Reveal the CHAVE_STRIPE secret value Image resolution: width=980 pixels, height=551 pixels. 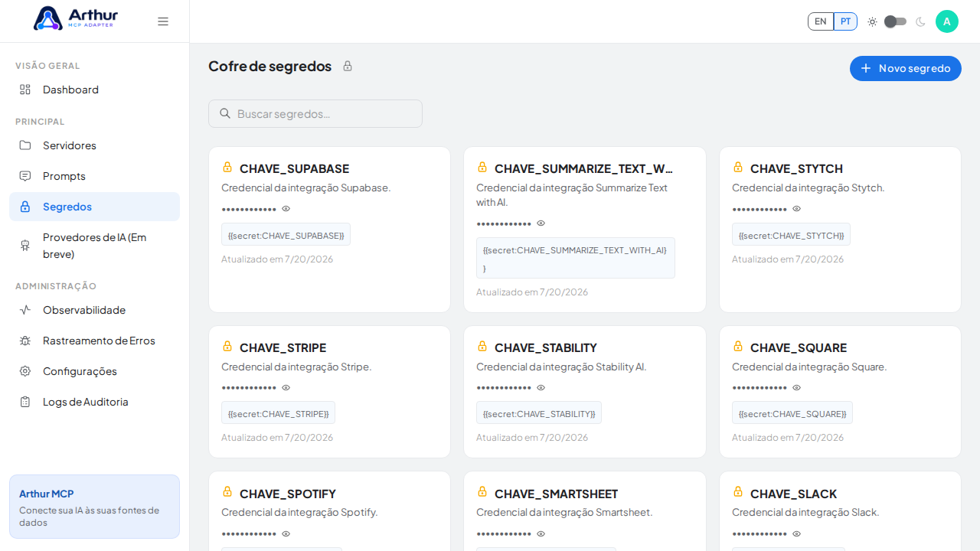286,388
